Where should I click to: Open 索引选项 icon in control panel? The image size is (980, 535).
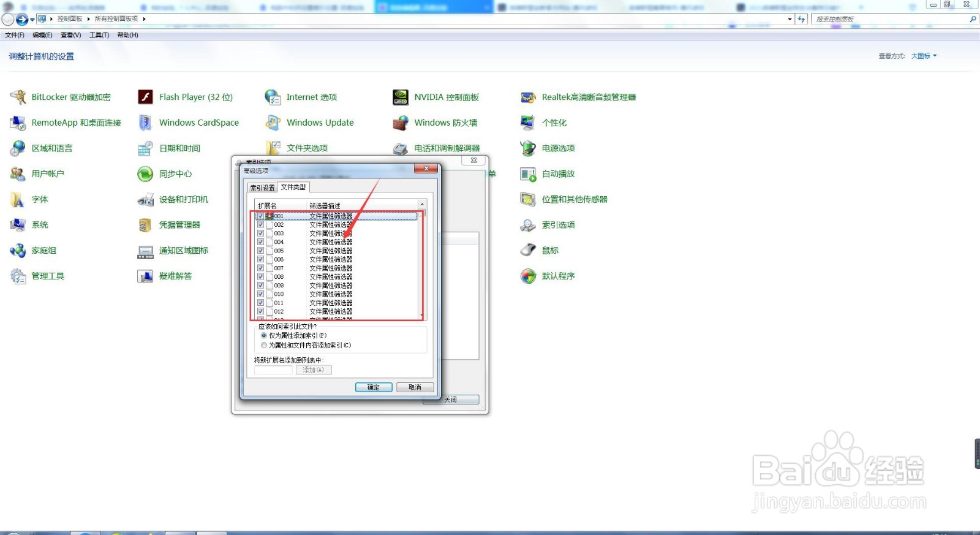coord(528,225)
